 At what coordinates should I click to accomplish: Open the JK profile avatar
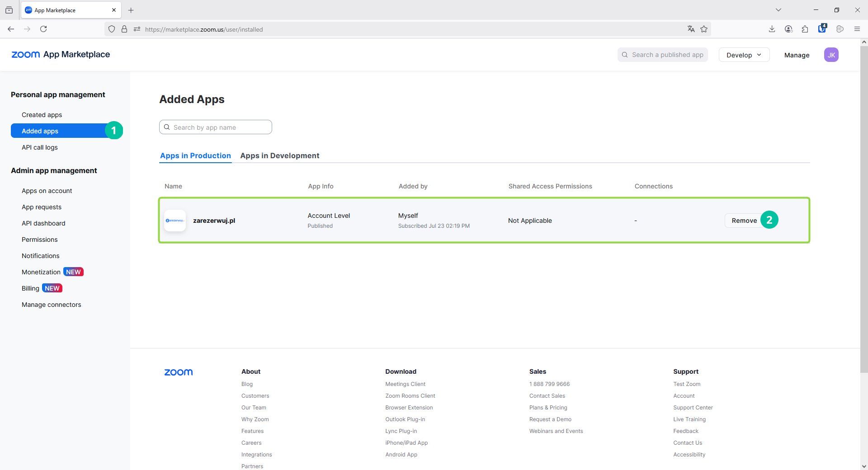pos(831,55)
